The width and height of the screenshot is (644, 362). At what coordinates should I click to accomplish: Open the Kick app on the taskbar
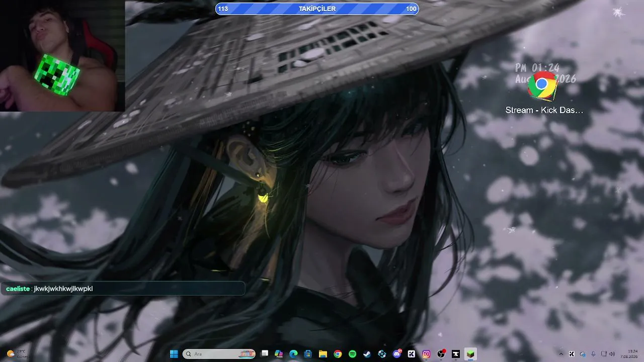tap(412, 354)
